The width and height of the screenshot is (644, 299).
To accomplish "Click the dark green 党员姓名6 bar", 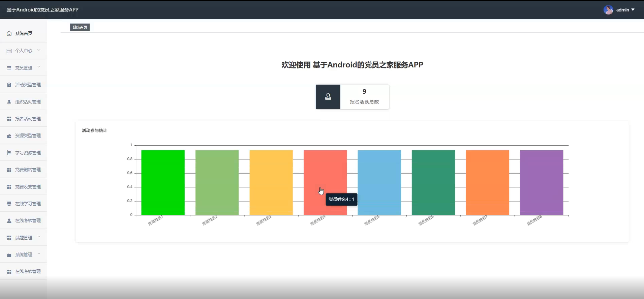I will click(433, 182).
